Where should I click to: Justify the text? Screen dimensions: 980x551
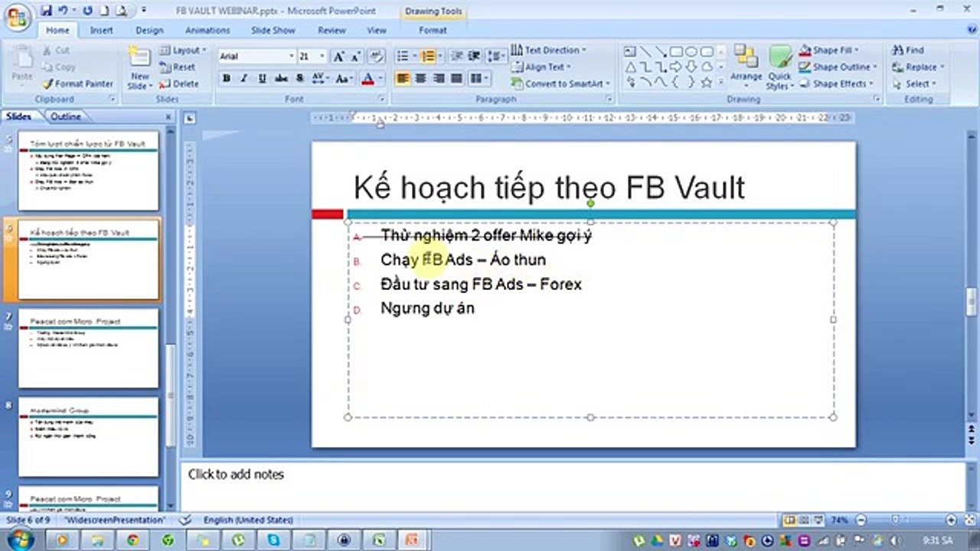[456, 78]
